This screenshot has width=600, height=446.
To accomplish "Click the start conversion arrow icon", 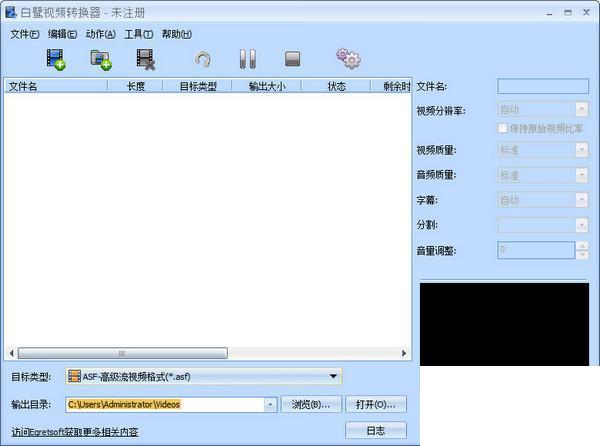I will (203, 60).
